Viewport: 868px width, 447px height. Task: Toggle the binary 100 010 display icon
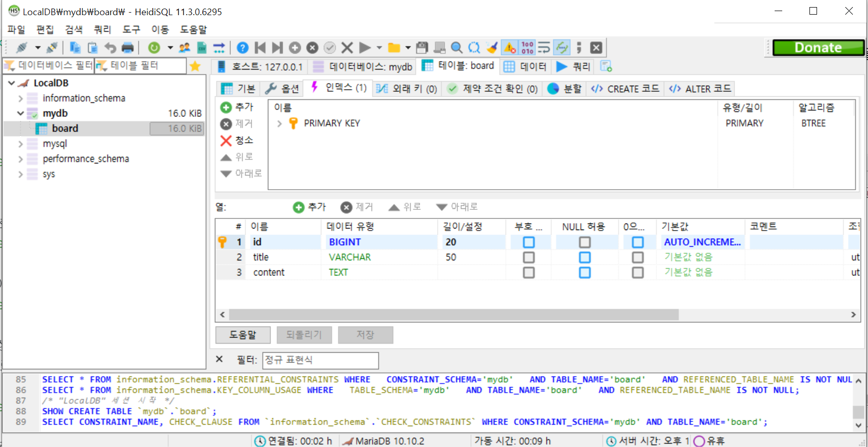[x=527, y=47]
